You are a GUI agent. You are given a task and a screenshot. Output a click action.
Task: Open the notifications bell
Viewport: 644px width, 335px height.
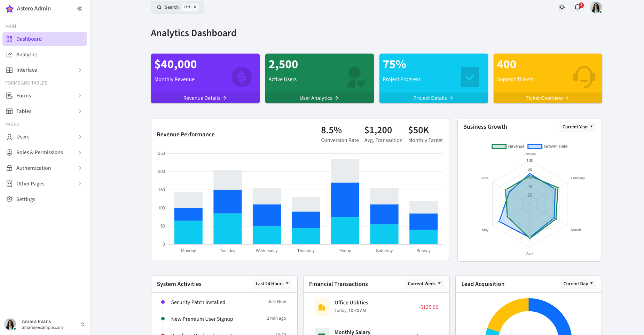pos(578,7)
